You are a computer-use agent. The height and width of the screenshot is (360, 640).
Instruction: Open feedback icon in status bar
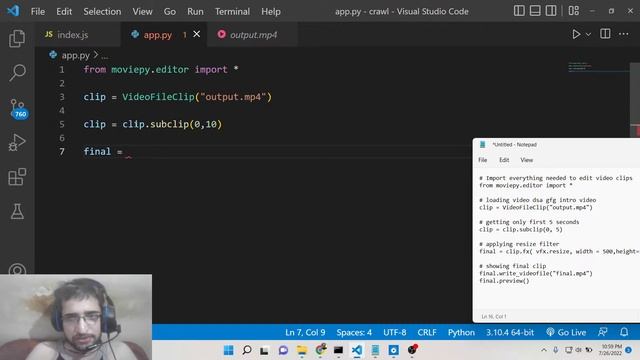[602, 332]
